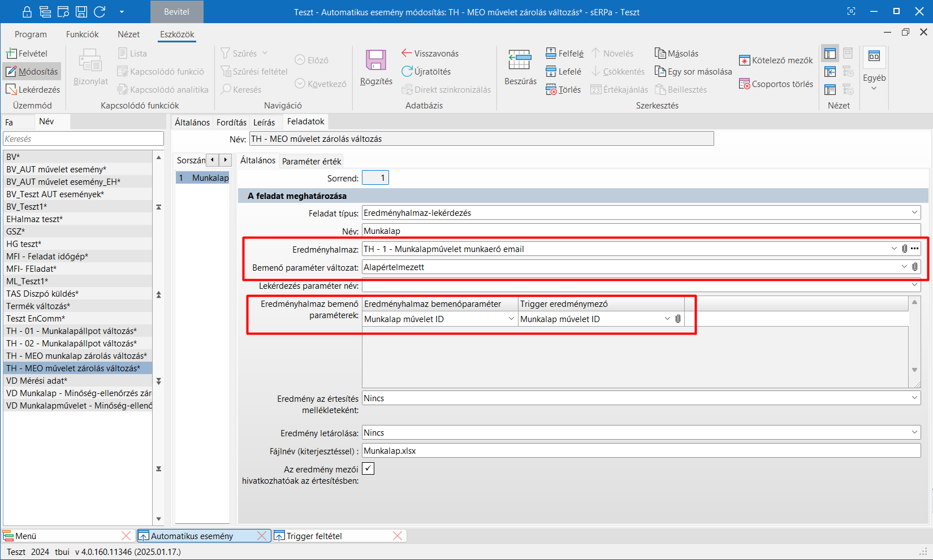Viewport: 933px width, 560px height.
Task: Switch to the Paraméter érték tab
Action: [x=312, y=161]
